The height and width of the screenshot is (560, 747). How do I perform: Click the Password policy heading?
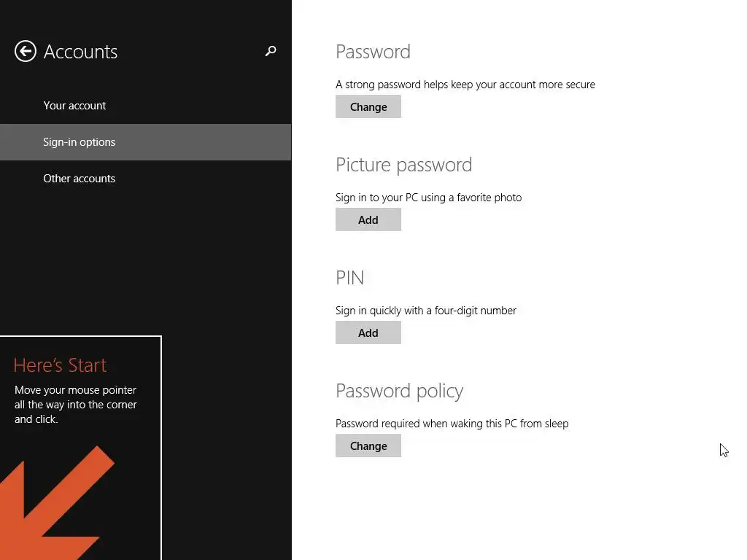coord(399,391)
